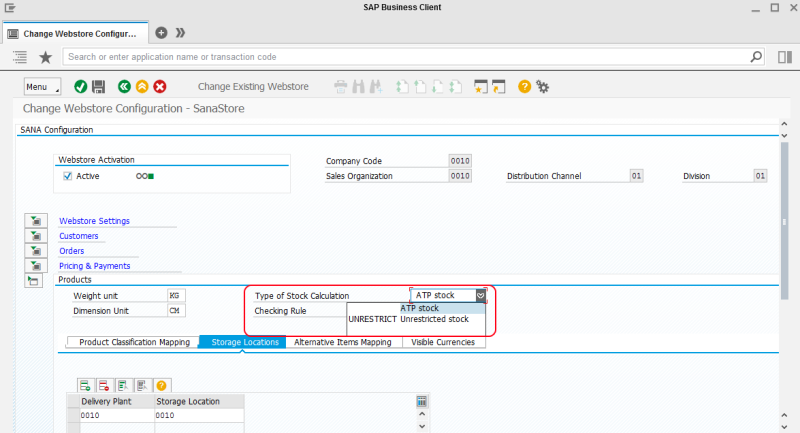Toggle the side panel layout icon
Image resolution: width=800 pixels, height=433 pixels.
[785, 57]
